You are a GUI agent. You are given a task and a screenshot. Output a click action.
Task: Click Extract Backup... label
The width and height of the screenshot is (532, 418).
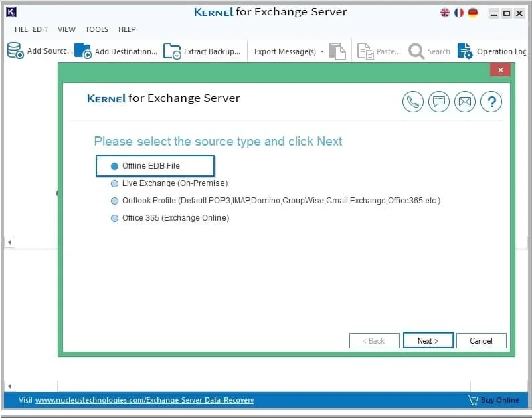point(212,51)
